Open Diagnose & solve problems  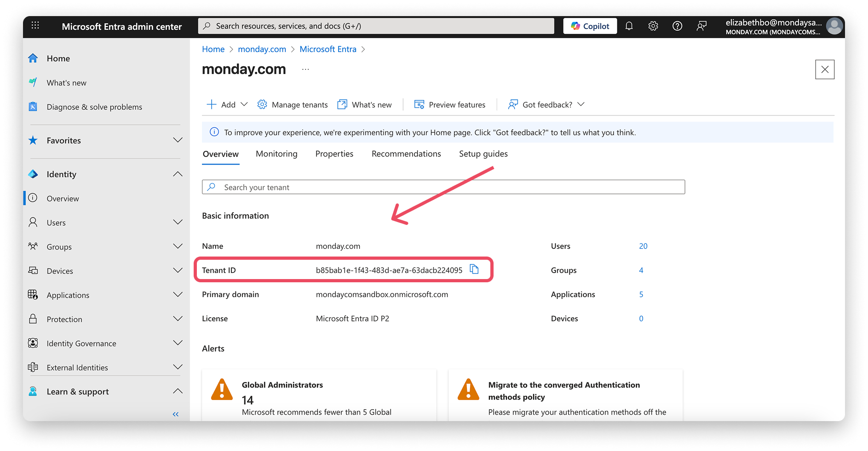click(94, 107)
